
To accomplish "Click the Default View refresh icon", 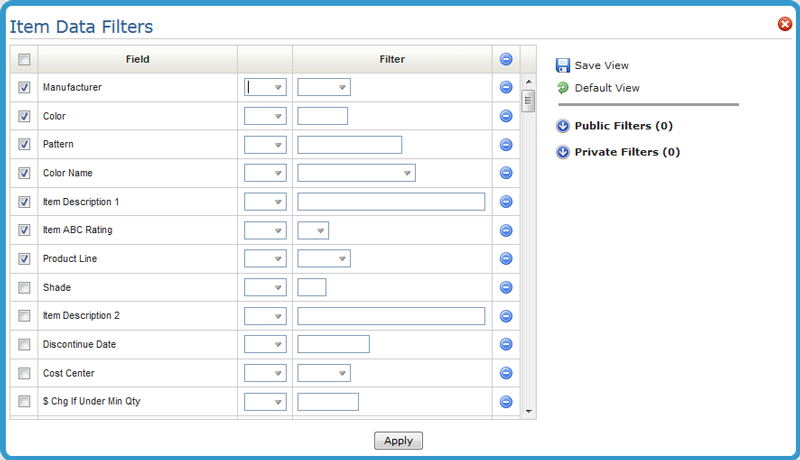I will (x=563, y=88).
